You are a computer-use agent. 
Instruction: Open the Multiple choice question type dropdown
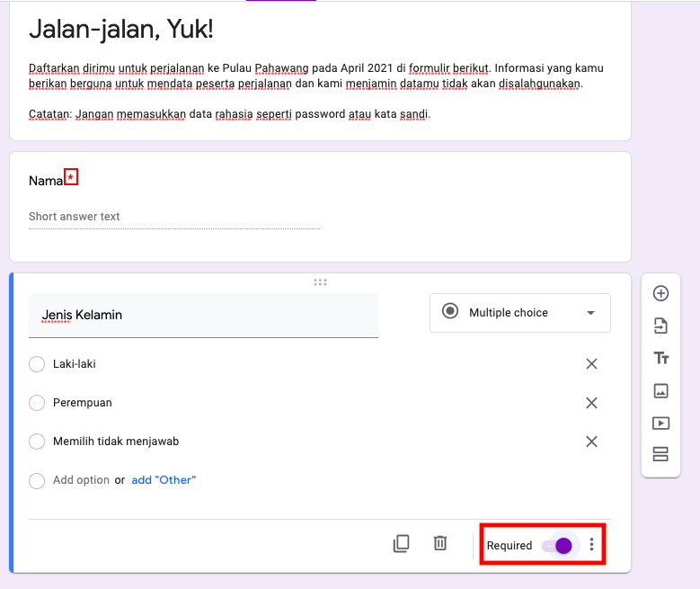pos(520,313)
